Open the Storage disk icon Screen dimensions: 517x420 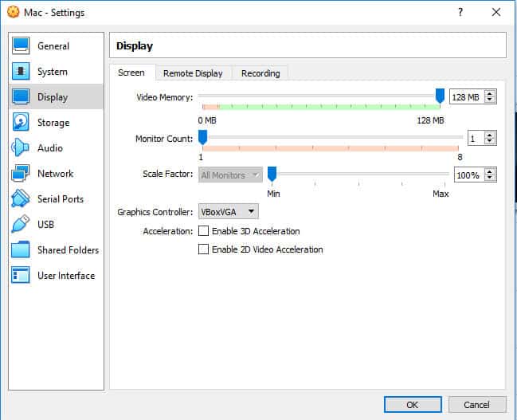(x=21, y=122)
